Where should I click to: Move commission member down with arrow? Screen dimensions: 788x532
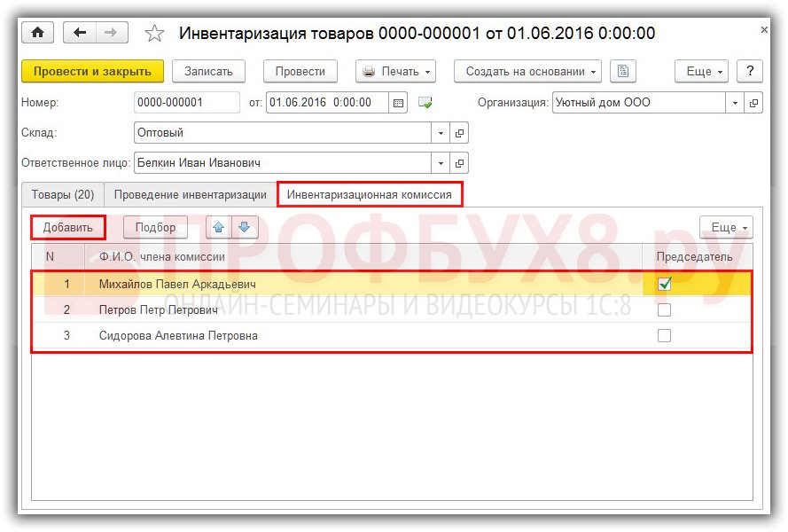coord(245,227)
